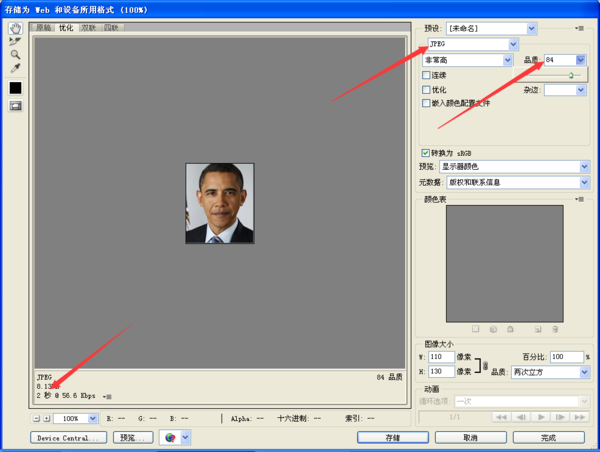The height and width of the screenshot is (452, 600).
Task: Click the eyedropper color black swatch
Action: point(15,88)
